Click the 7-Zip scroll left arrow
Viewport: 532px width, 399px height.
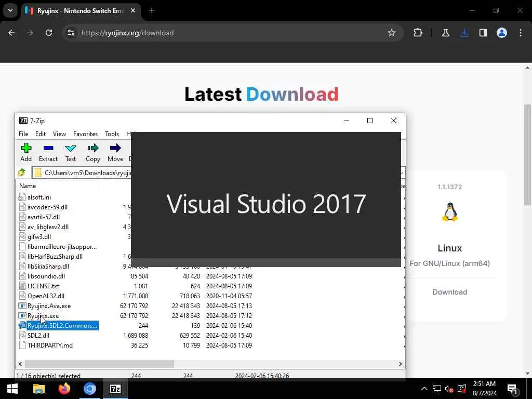(20, 364)
